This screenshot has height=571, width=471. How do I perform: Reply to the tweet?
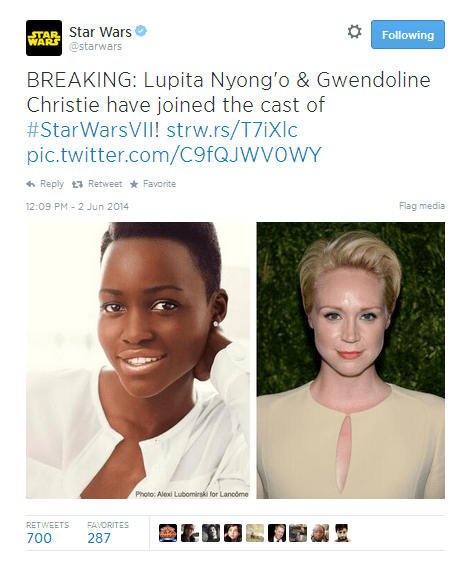(x=45, y=184)
